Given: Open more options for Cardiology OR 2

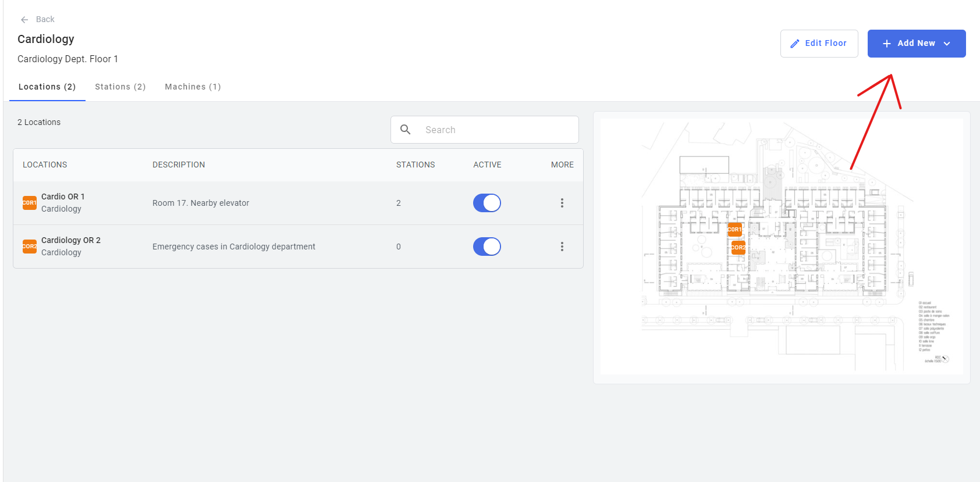Looking at the screenshot, I should [x=562, y=247].
